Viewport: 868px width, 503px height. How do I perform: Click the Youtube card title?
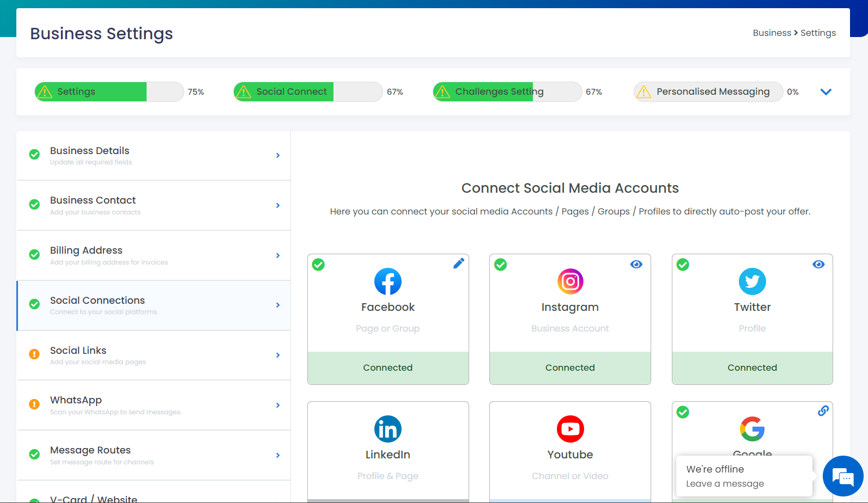(x=570, y=455)
